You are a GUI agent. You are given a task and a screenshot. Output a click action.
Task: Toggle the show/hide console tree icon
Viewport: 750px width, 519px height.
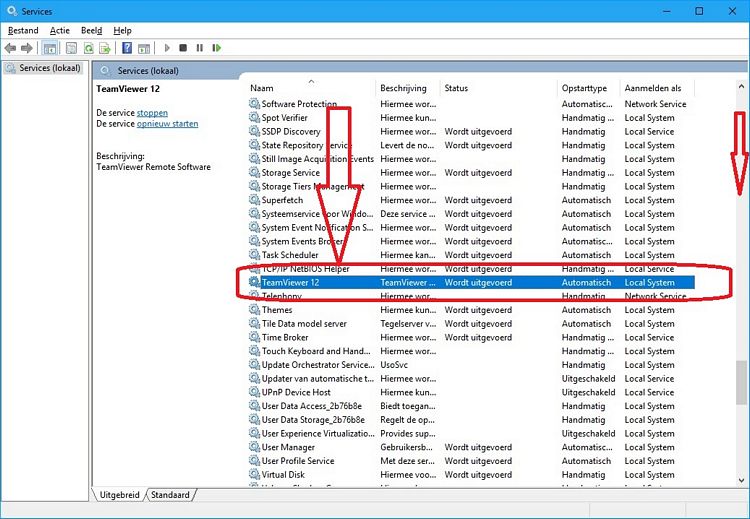[50, 48]
